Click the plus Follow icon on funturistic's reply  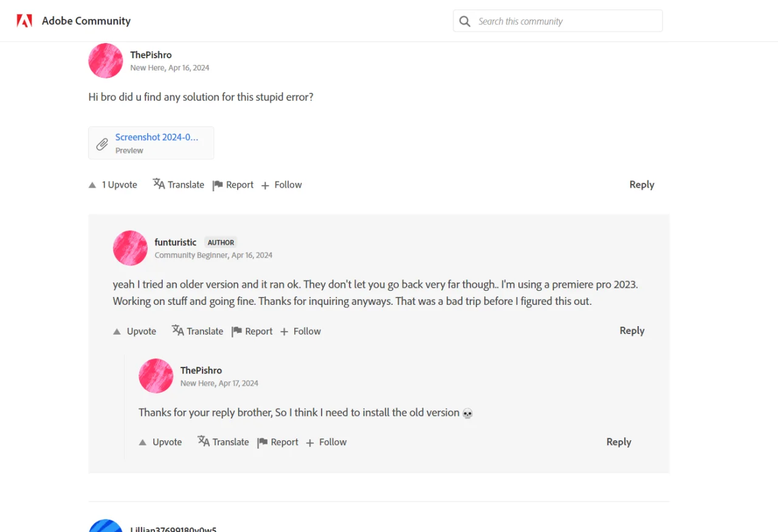284,332
